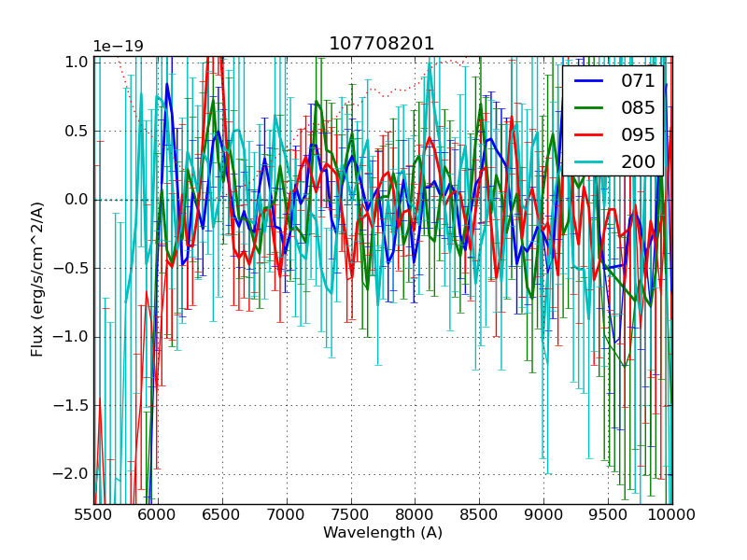747x560 pixels.
Task: Click the 095 legend label
Action: (x=638, y=134)
